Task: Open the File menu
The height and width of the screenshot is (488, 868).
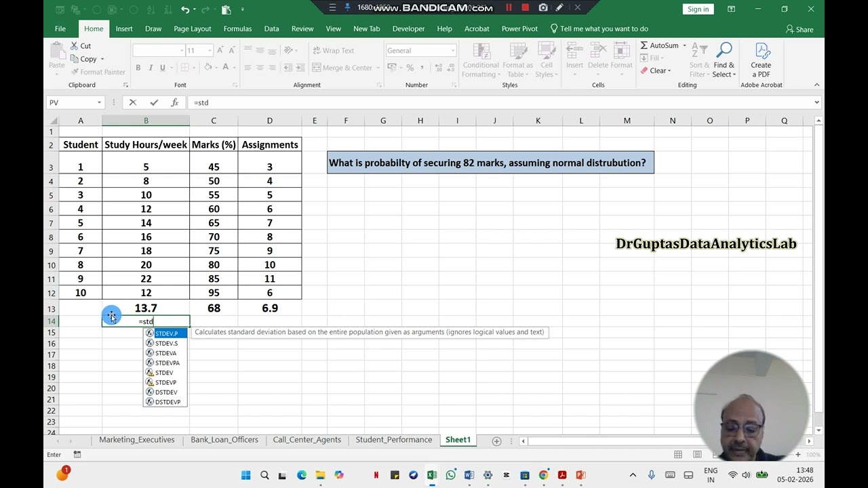Action: [60, 28]
